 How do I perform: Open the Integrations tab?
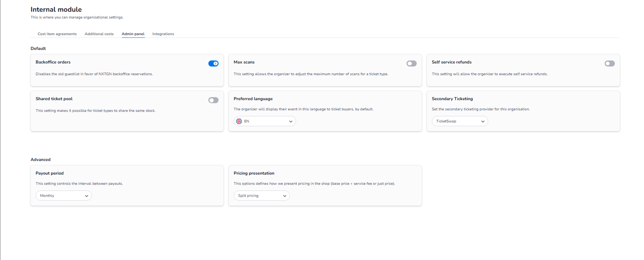click(163, 34)
